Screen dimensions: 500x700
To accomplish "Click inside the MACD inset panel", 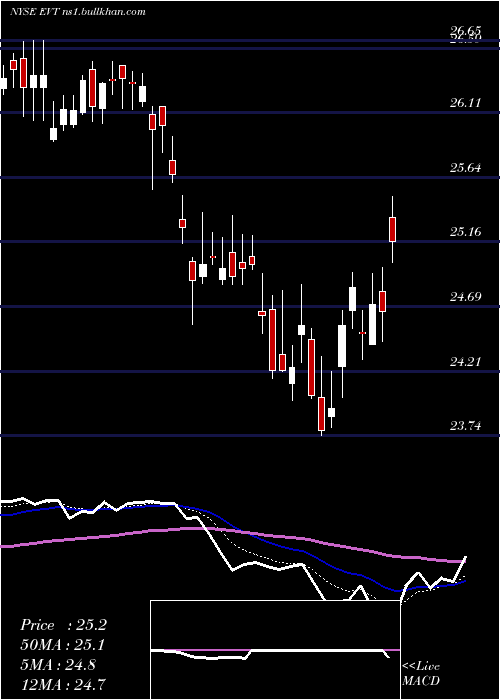I will [275, 650].
